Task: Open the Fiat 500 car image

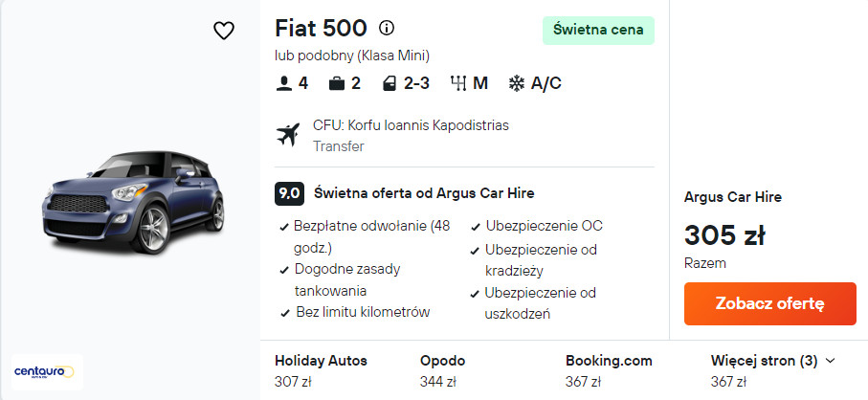Action: tap(132, 203)
